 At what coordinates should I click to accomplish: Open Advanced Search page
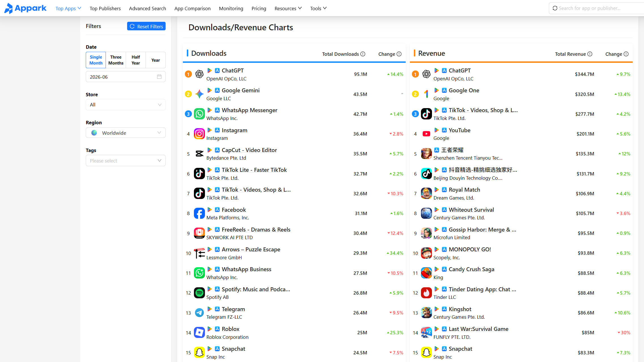point(147,8)
